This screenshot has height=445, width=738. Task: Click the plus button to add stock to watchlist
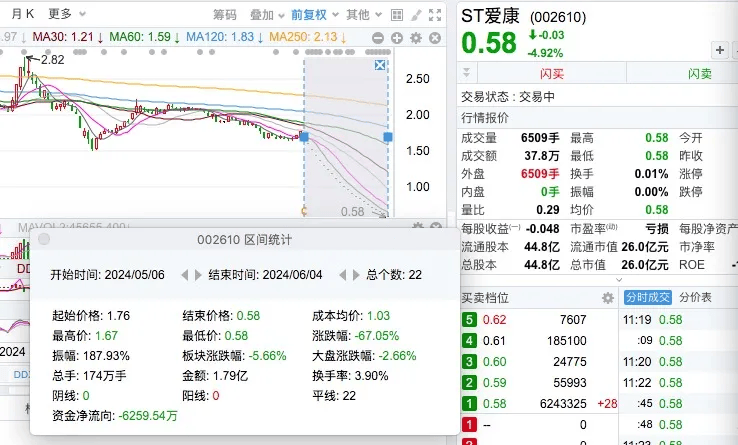click(720, 50)
